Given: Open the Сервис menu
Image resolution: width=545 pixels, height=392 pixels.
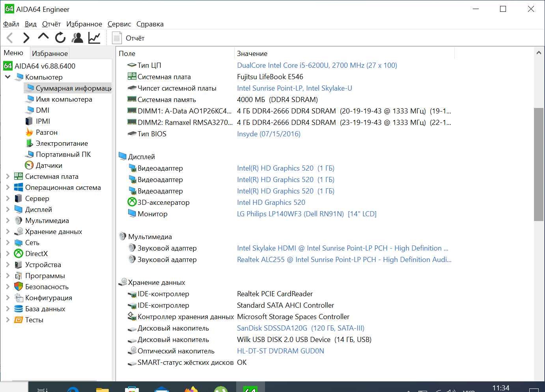Looking at the screenshot, I should (x=119, y=24).
